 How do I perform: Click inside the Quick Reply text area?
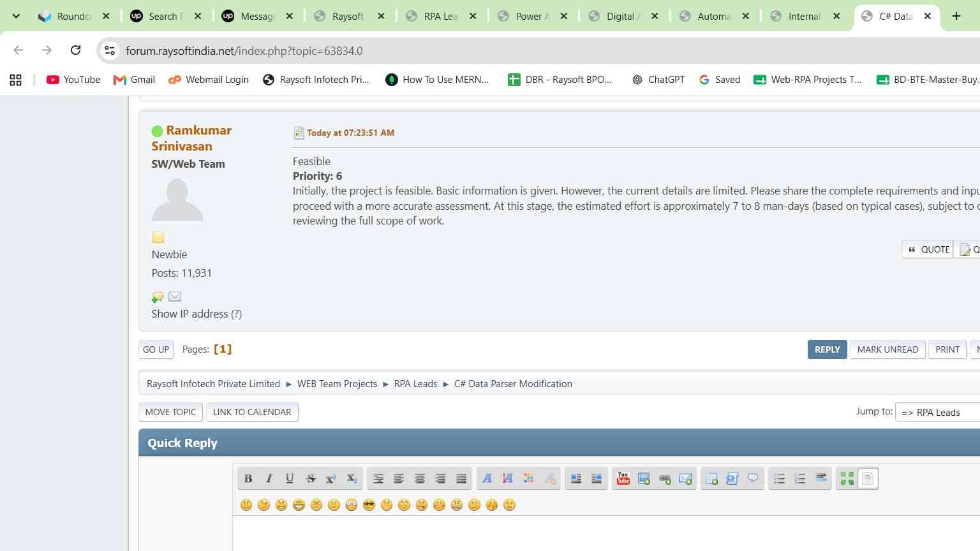click(x=606, y=534)
